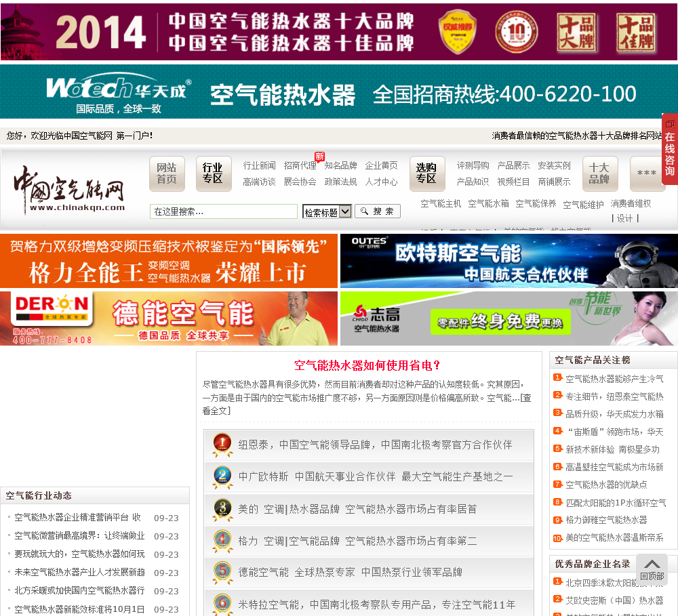The width and height of the screenshot is (678, 616).
Task: Open the 选购专区 navigation button
Action: tap(426, 173)
